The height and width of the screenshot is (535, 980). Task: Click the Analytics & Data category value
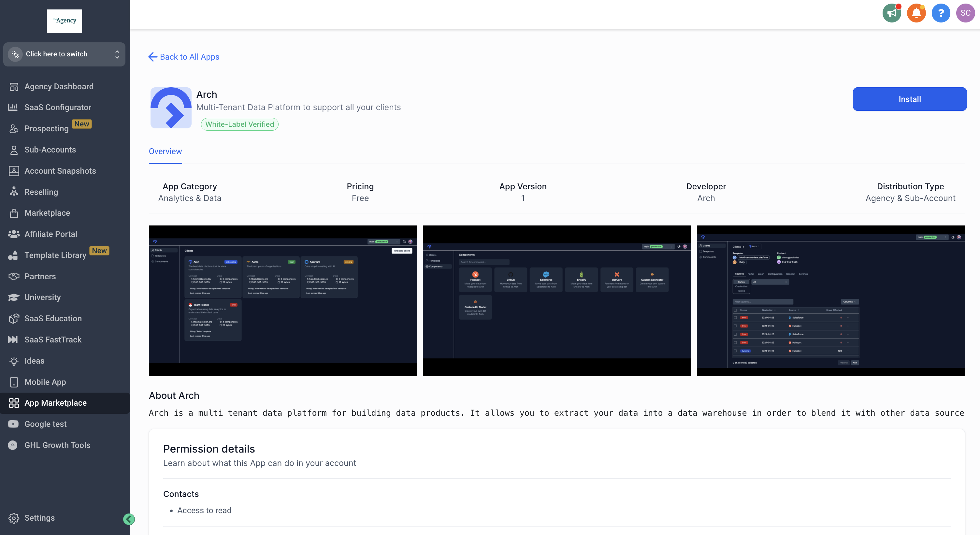click(x=190, y=198)
